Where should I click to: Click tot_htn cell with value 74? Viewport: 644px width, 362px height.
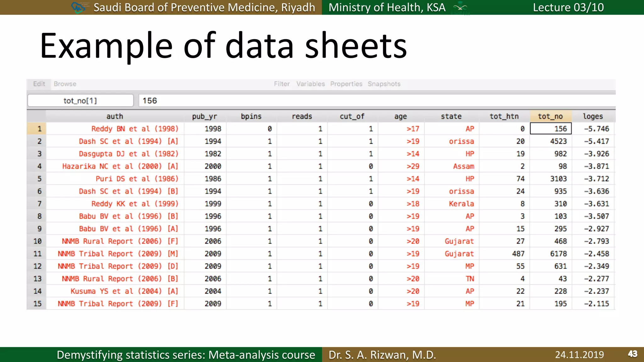point(504,178)
